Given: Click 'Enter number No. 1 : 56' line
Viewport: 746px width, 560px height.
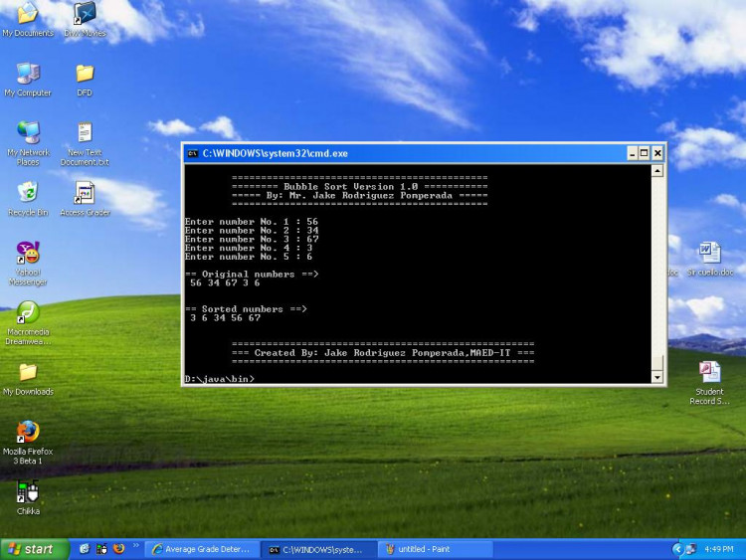Looking at the screenshot, I should point(252,222).
